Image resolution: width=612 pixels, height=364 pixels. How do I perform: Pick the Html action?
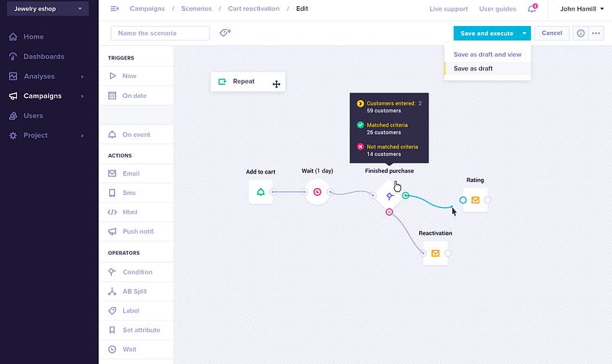(x=136, y=213)
